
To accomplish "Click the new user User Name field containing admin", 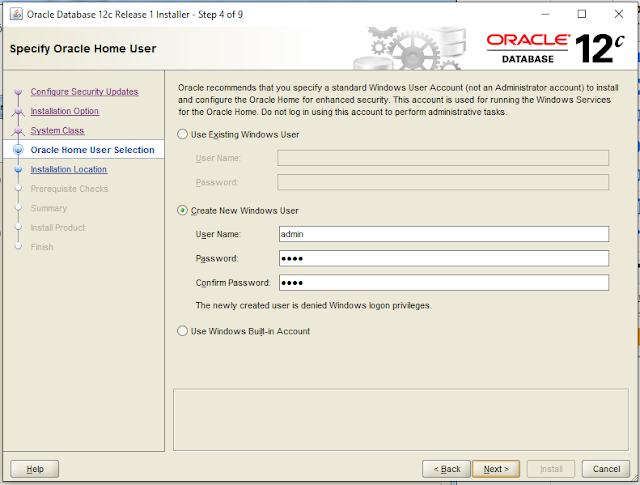I will [x=444, y=234].
